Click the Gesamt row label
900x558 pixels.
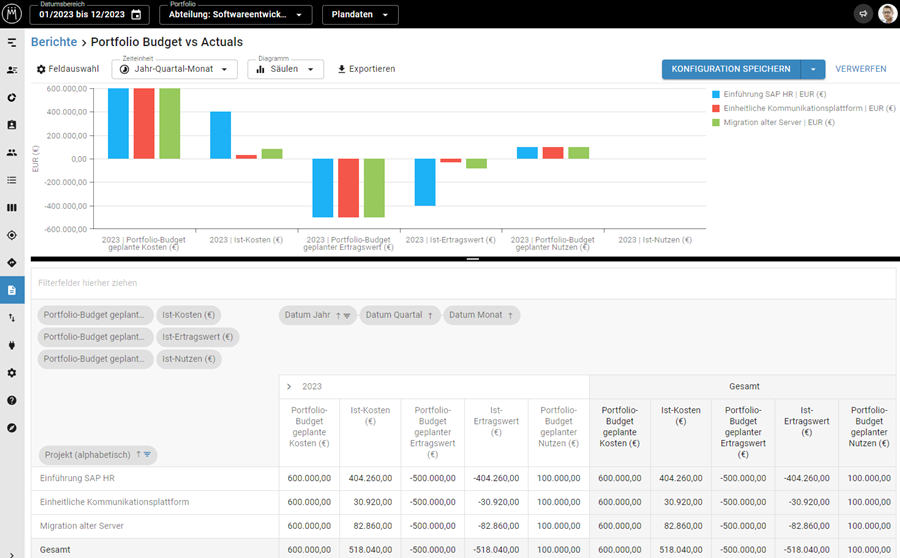click(x=55, y=549)
